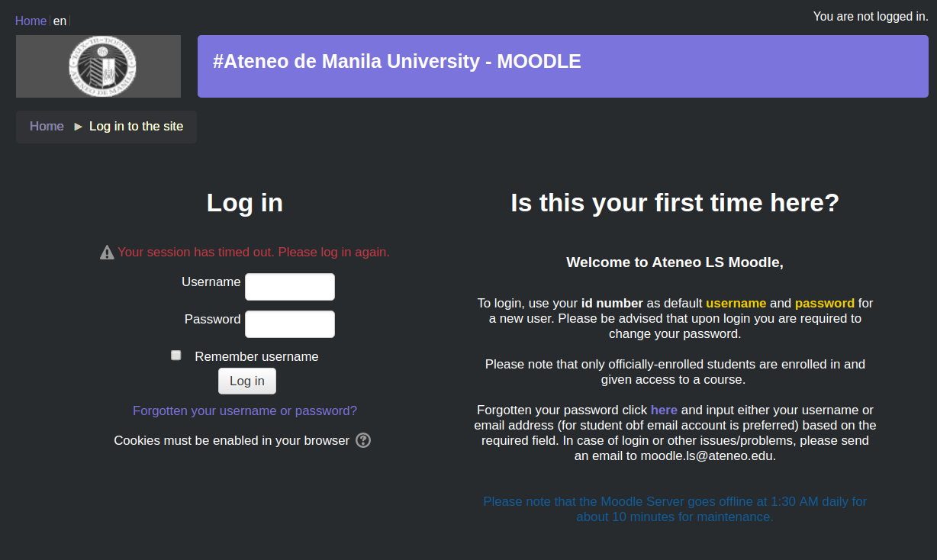
Task: Enable the Remember username checkbox
Action: point(175,355)
